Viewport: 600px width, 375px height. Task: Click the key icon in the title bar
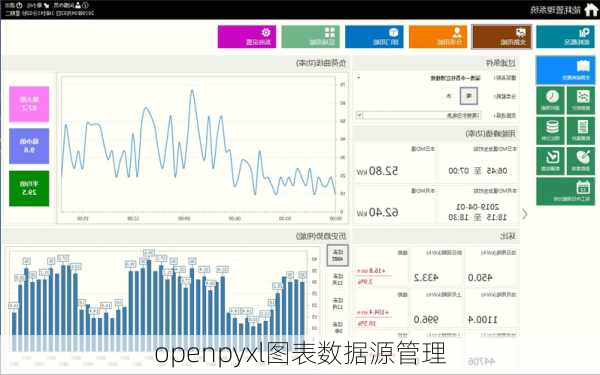point(47,5)
